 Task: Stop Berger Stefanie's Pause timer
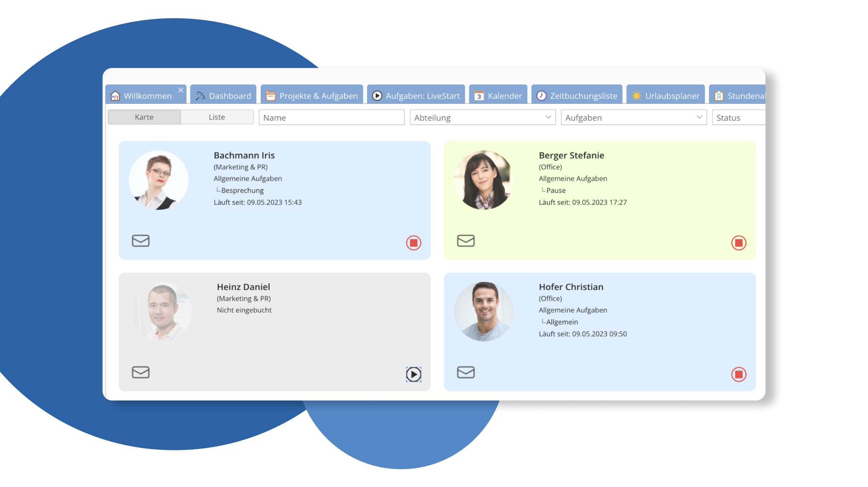[739, 243]
